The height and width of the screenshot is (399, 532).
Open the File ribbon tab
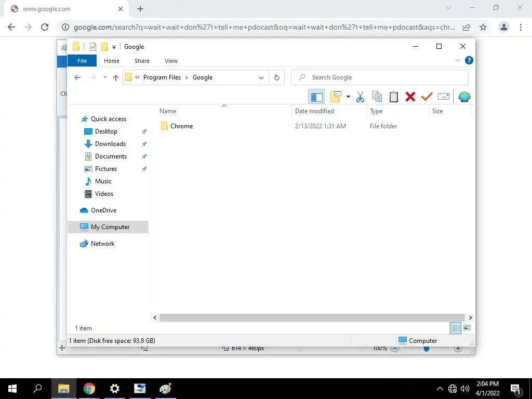pyautogui.click(x=82, y=61)
